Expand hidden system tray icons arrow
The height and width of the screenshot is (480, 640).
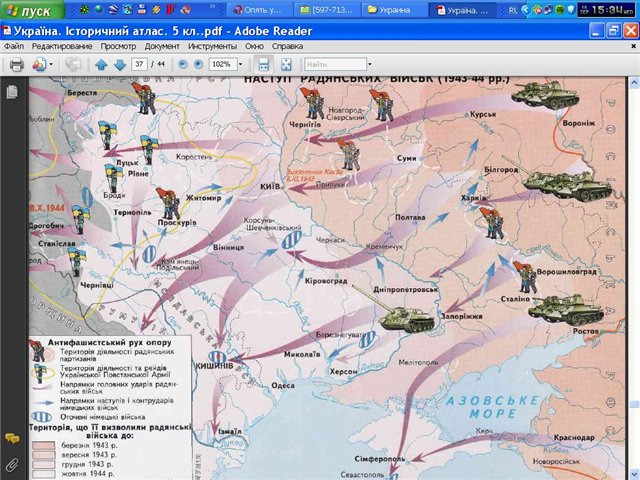[527, 10]
